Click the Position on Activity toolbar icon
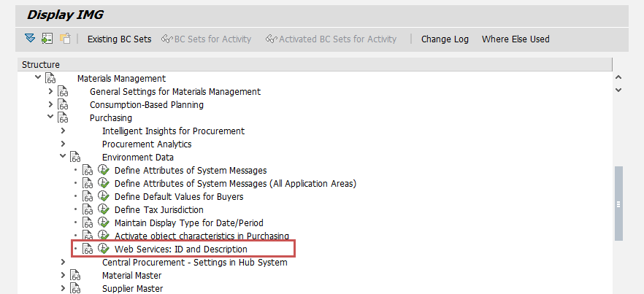644x294 pixels. 47,39
